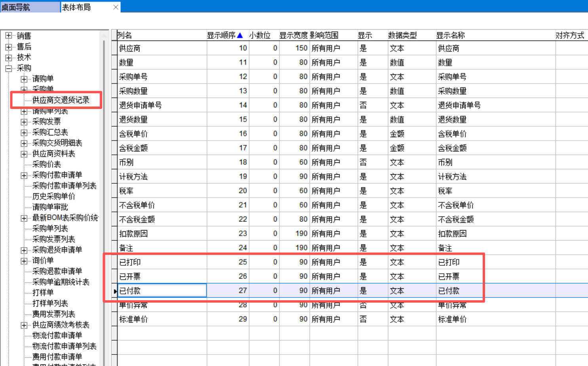This screenshot has width=588, height=366.
Task: Collapse the 采购 tree node
Action: coord(8,68)
